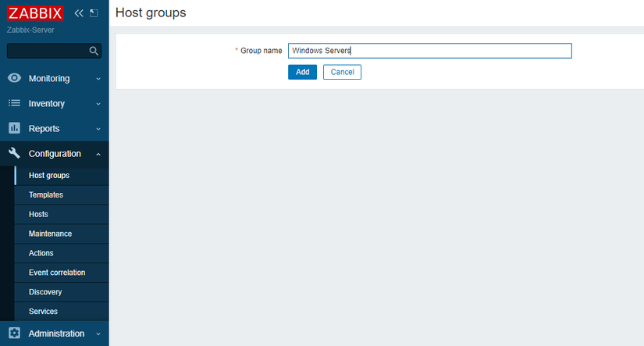Click the Reports bar chart icon

tap(14, 128)
